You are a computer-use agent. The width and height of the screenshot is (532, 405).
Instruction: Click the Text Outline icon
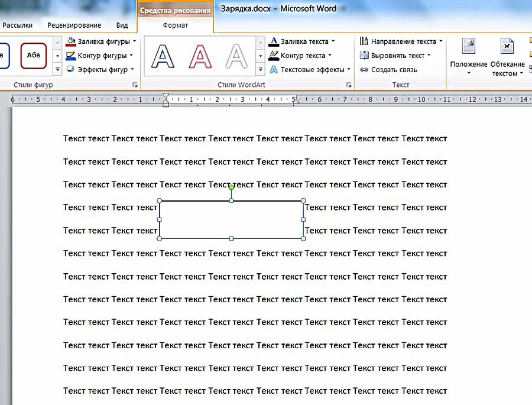(274, 56)
